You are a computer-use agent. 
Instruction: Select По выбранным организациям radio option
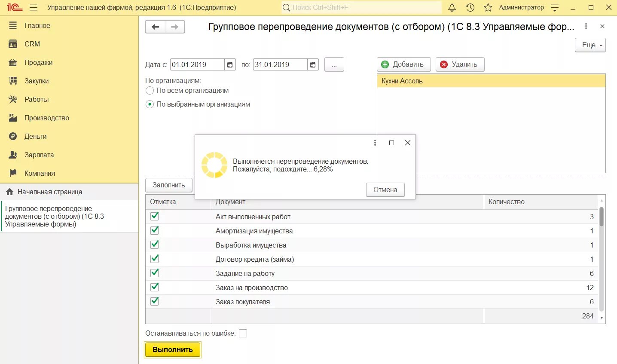pyautogui.click(x=150, y=104)
